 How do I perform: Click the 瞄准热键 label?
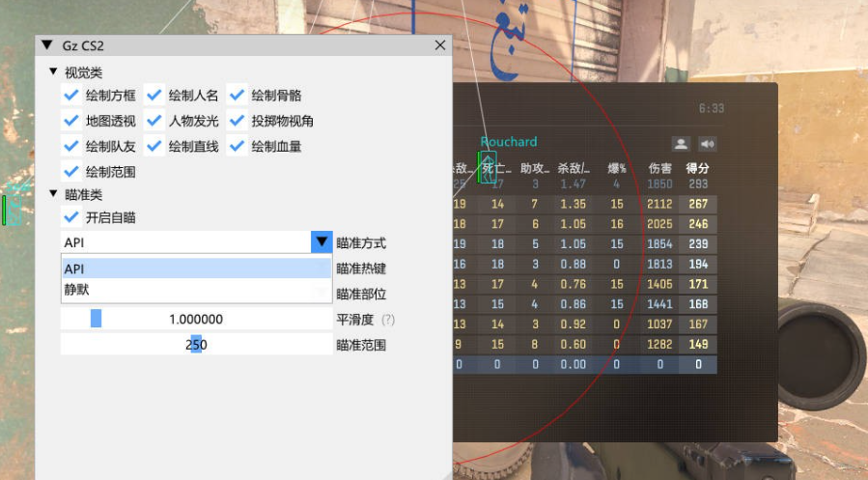pos(361,268)
